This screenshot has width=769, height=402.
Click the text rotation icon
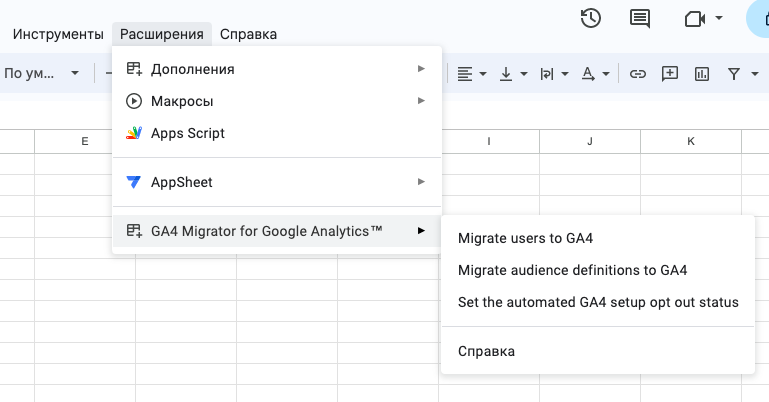pos(588,74)
